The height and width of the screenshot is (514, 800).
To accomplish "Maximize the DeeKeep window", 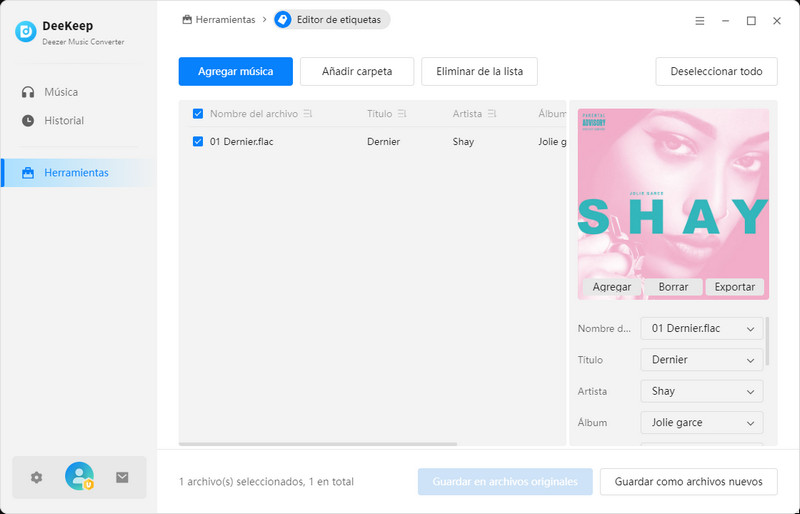I will point(751,20).
